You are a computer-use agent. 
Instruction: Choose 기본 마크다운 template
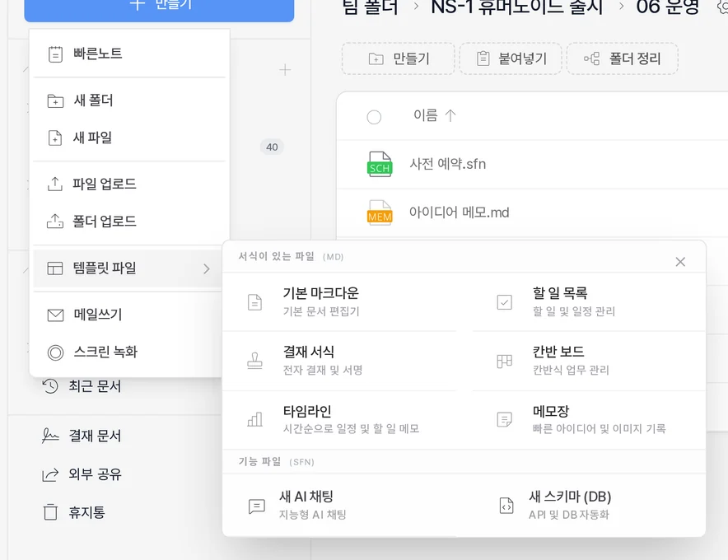[x=340, y=302]
